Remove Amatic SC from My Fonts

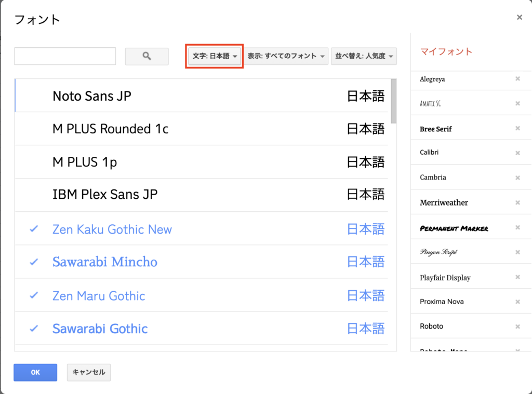[517, 103]
